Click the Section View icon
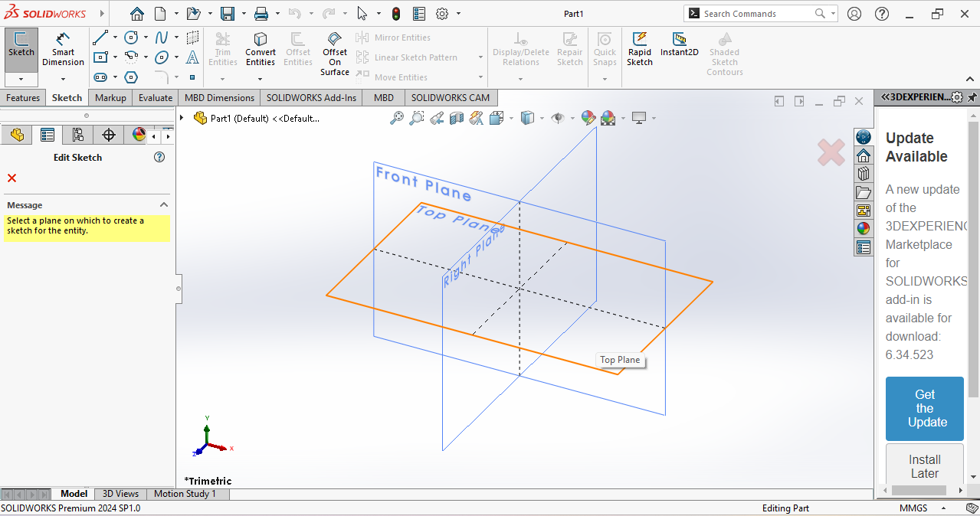Viewport: 980px width, 516px height. (457, 118)
